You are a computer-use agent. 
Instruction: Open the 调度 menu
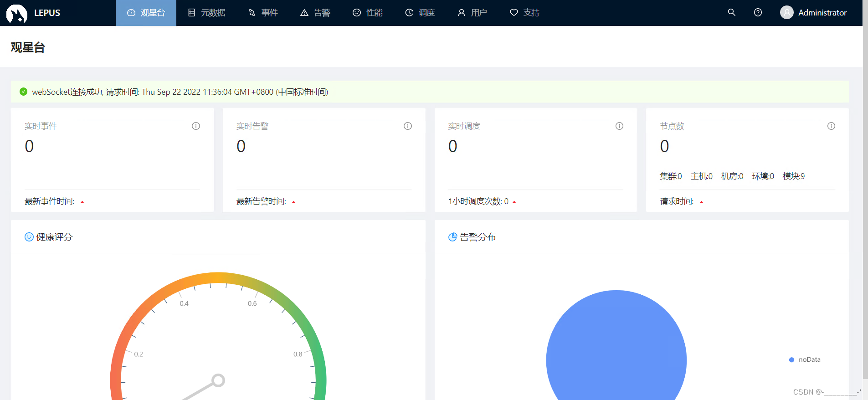pyautogui.click(x=420, y=13)
